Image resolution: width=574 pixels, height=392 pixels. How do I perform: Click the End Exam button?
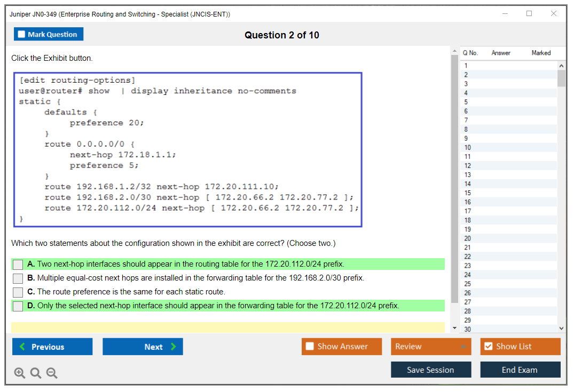click(520, 370)
